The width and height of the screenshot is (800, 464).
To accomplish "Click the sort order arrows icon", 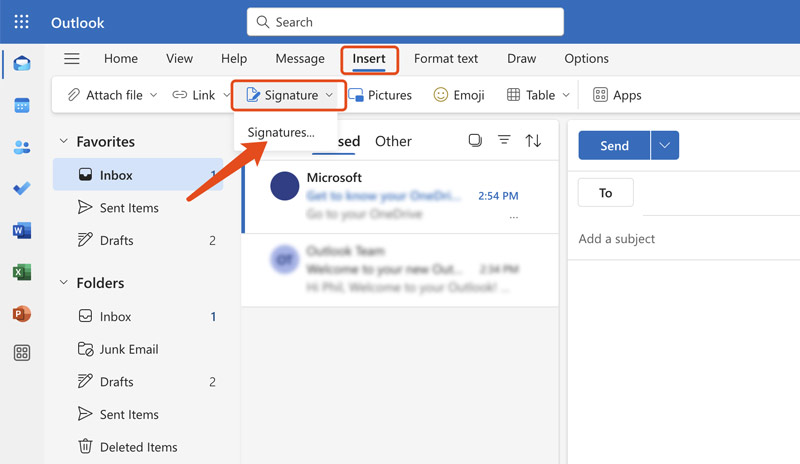I will pos(533,140).
